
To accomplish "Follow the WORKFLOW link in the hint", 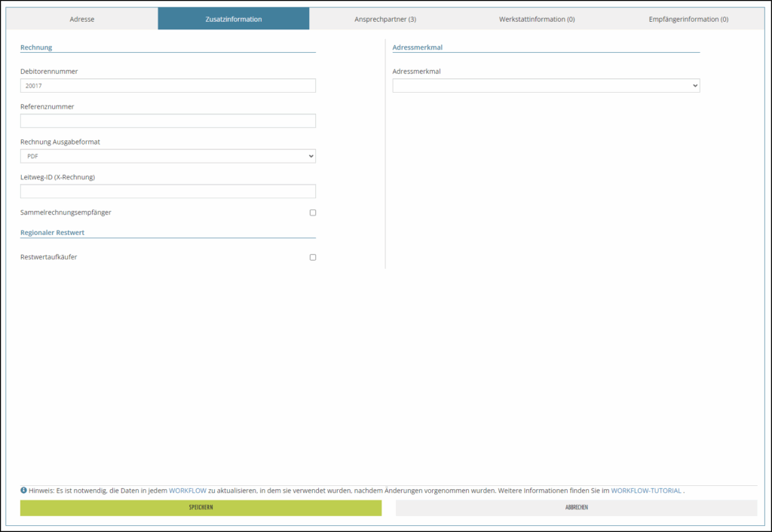I will click(187, 491).
